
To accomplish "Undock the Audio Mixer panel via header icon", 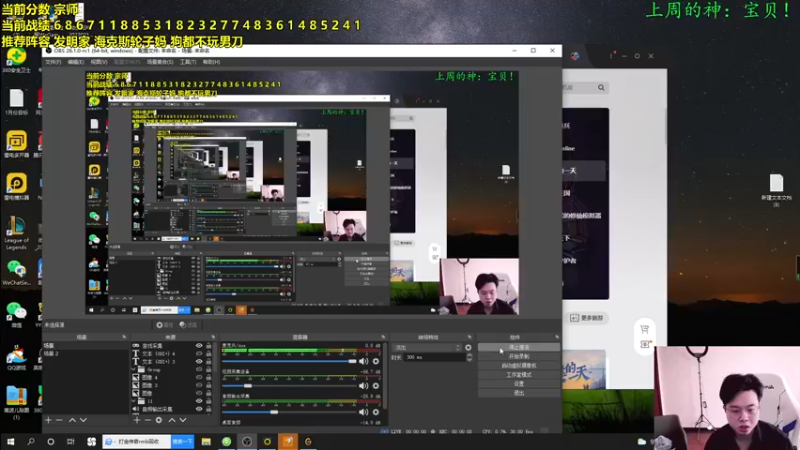I will [383, 337].
